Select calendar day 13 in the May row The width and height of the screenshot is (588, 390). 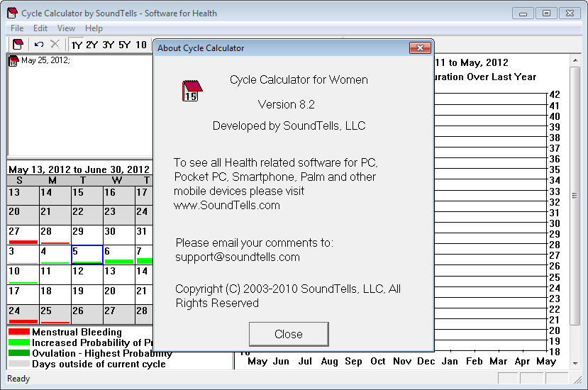(23, 195)
